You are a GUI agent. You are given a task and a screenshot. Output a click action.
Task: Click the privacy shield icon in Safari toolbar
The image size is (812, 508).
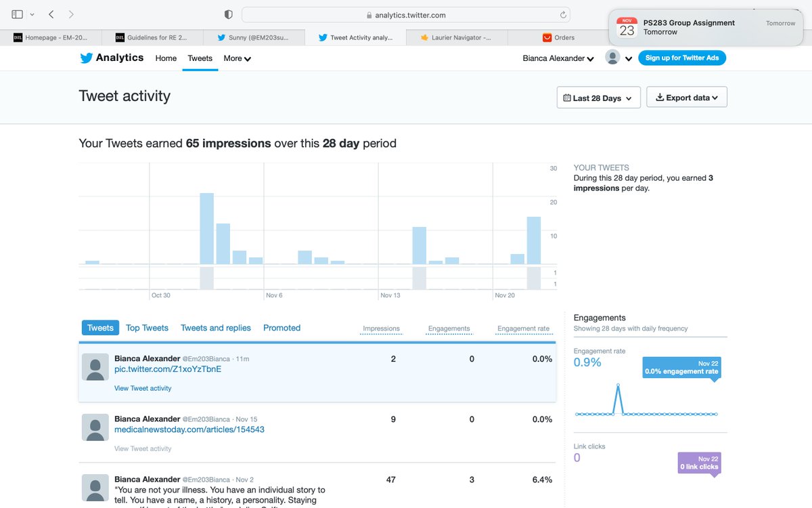[x=229, y=14]
